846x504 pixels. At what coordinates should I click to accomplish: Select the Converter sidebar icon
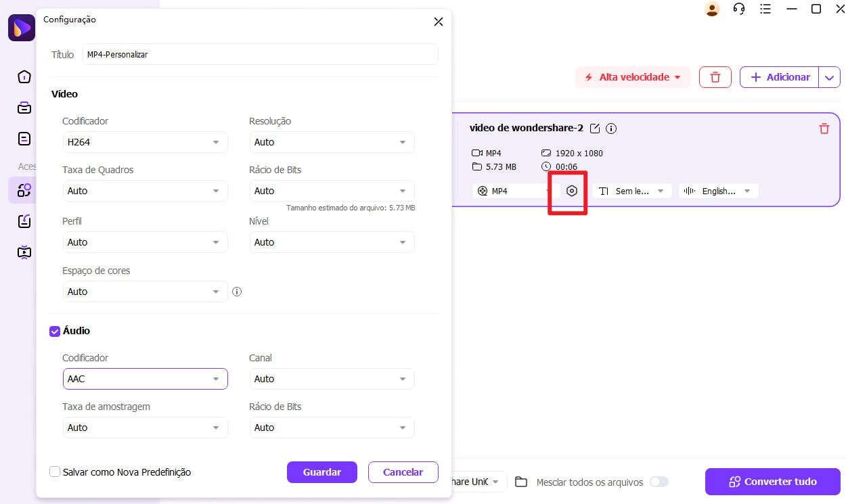coord(24,190)
